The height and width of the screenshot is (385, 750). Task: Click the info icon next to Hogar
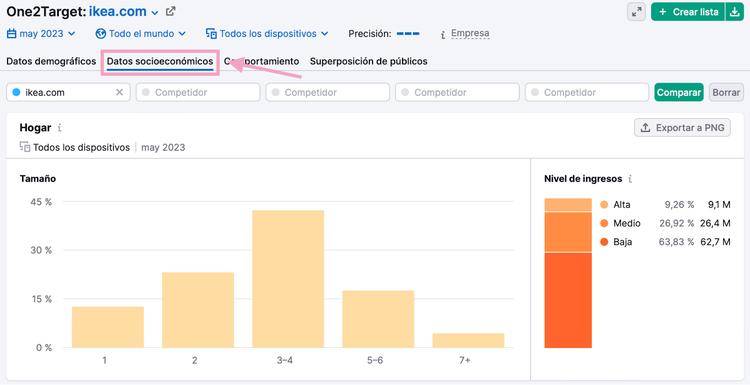click(x=59, y=128)
